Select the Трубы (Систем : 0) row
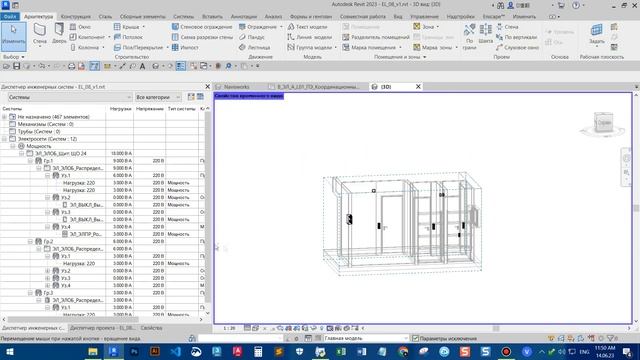The image size is (640, 360). coord(39,131)
